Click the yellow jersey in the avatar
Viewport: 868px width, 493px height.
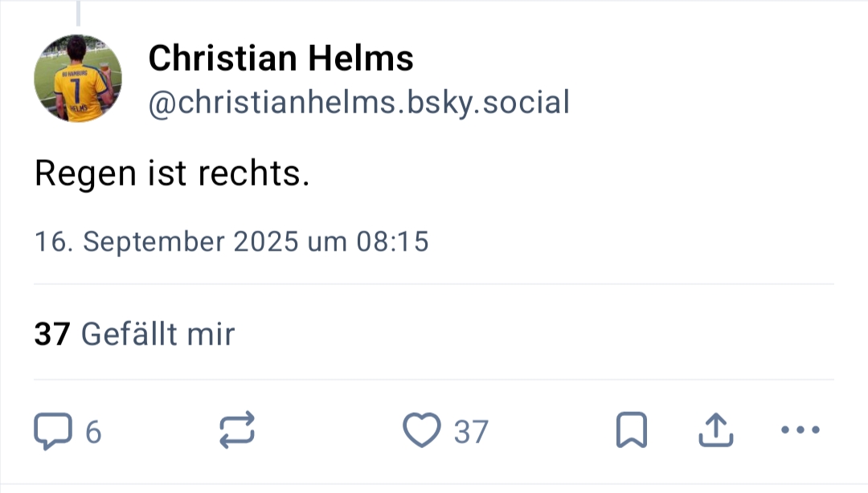tap(82, 96)
